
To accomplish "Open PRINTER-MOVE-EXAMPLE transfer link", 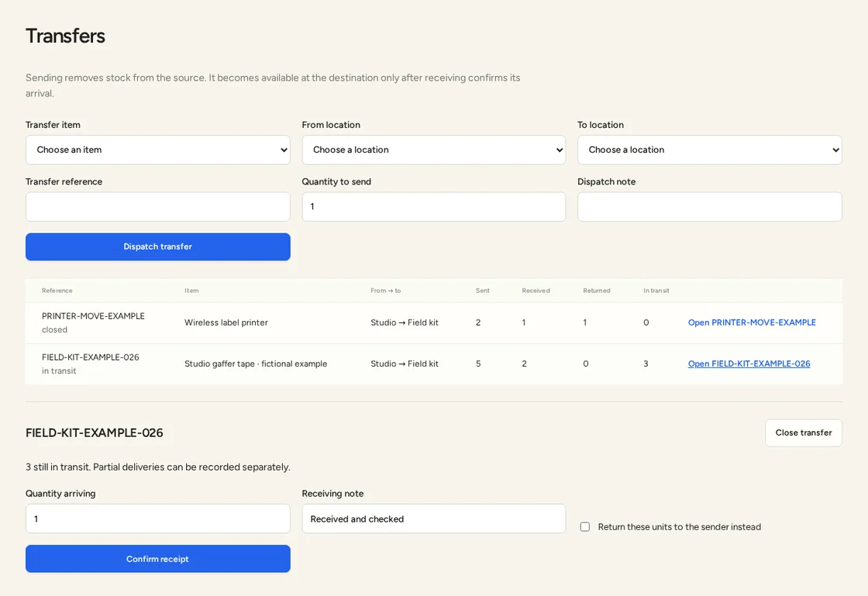I will click(752, 322).
